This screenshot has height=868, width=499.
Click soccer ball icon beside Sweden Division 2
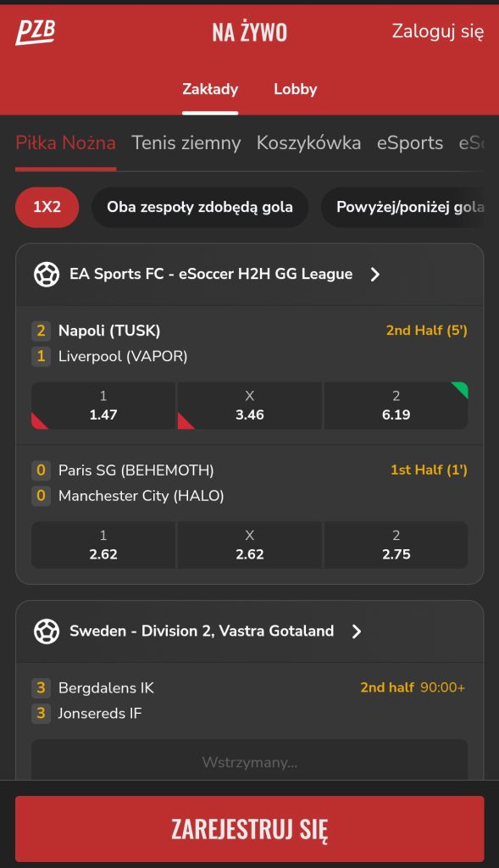47,631
